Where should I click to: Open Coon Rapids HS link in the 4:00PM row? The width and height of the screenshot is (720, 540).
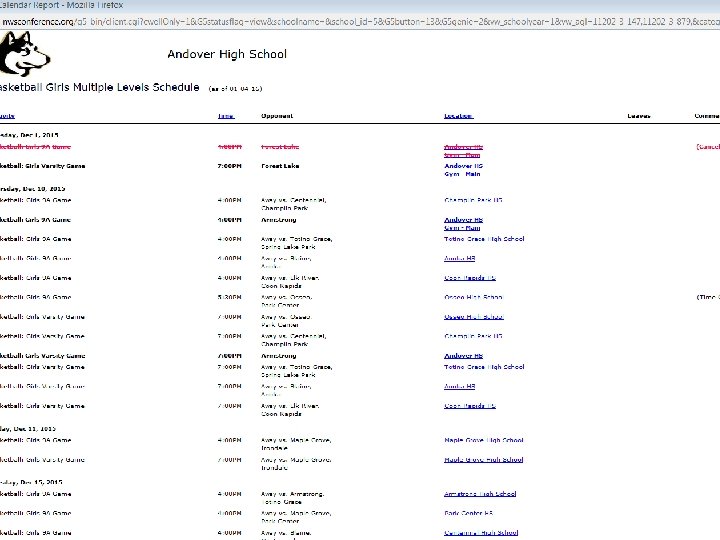pyautogui.click(x=470, y=278)
